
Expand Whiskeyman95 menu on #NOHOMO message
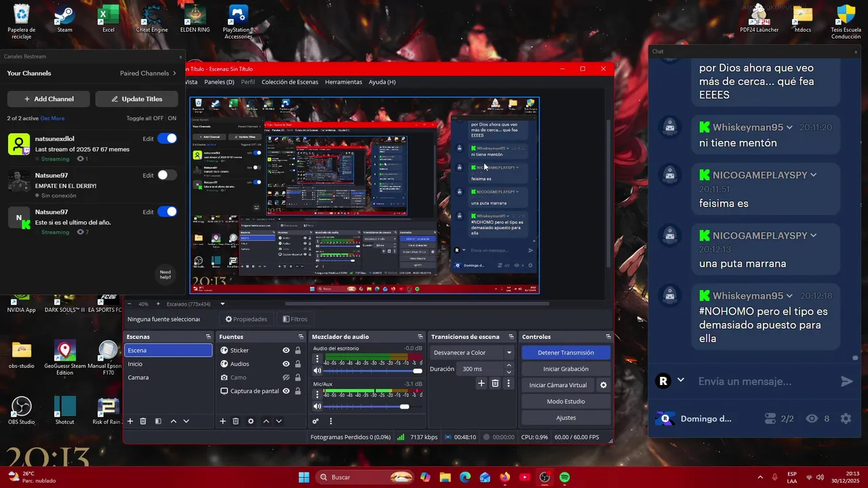[x=789, y=296]
